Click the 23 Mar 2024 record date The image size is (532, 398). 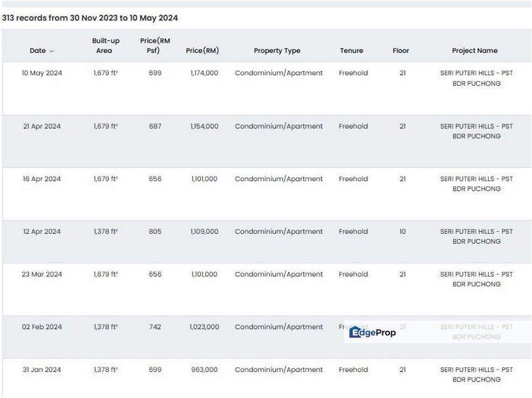[42, 274]
